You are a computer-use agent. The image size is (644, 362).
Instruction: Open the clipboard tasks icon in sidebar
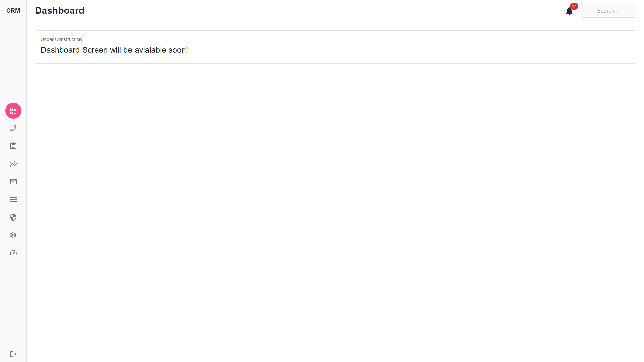tap(13, 146)
